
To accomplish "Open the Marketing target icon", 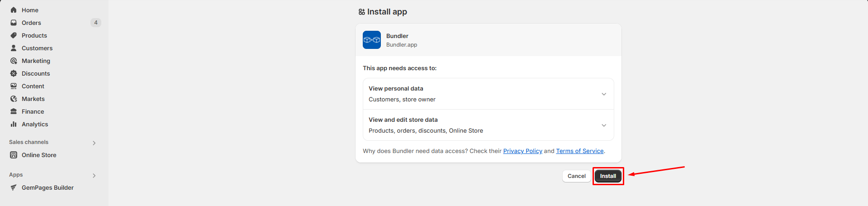I will (x=14, y=61).
